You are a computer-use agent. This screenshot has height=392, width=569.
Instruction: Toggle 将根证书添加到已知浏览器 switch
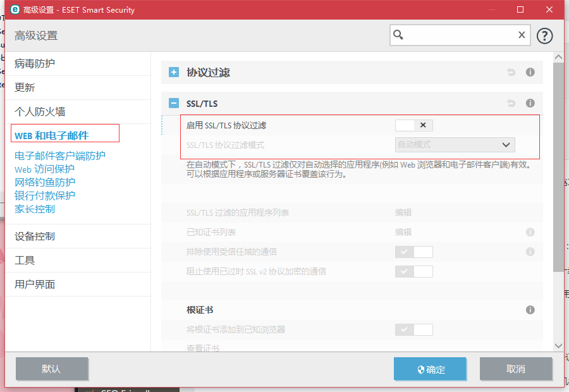click(x=413, y=329)
